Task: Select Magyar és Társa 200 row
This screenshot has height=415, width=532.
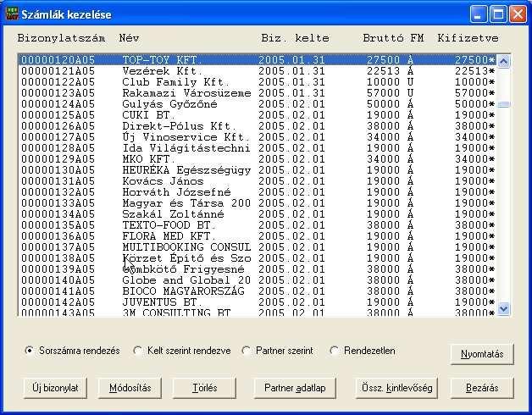Action: tap(258, 203)
